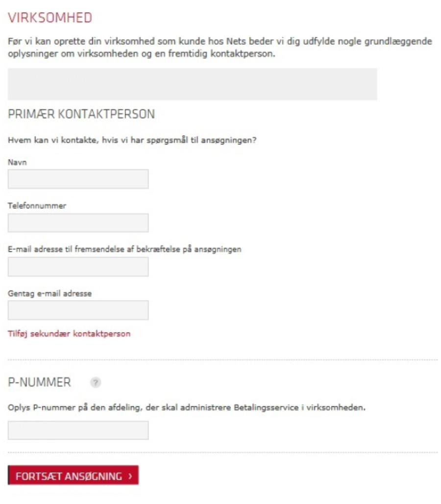Image resolution: width=441 pixels, height=504 pixels.
Task: Click the Telefonnummer field label
Action: [37, 206]
